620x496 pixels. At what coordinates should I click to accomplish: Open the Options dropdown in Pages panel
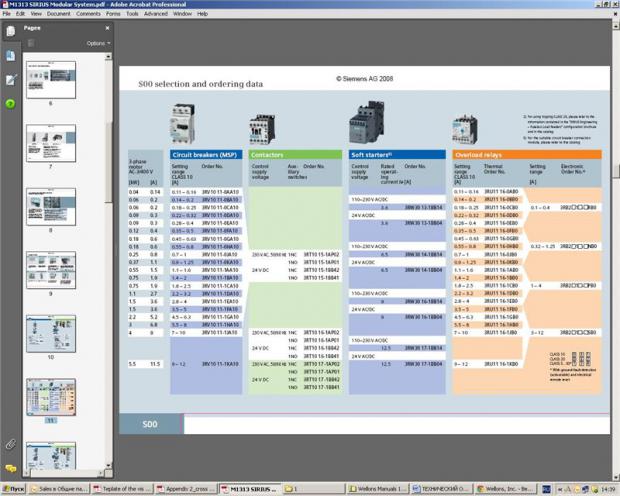(98, 43)
